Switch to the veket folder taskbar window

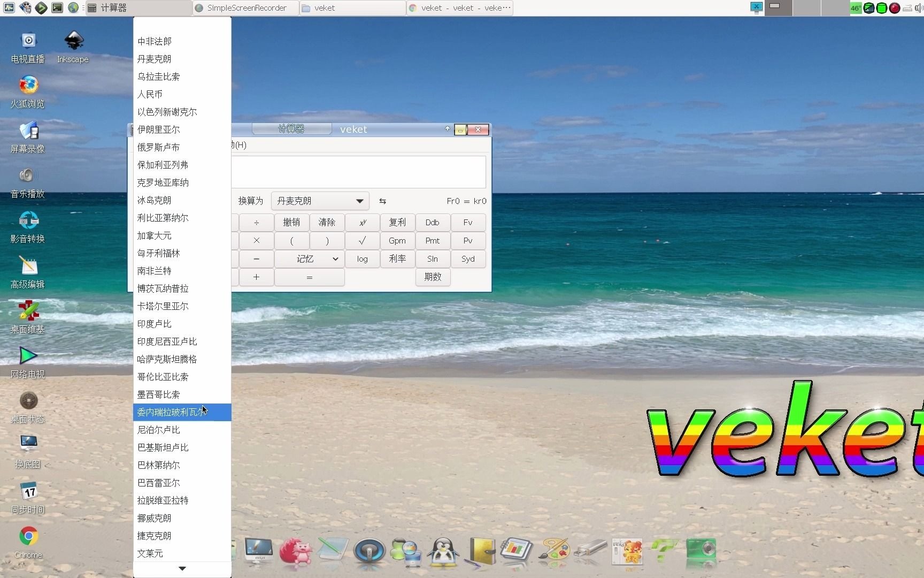(x=352, y=8)
